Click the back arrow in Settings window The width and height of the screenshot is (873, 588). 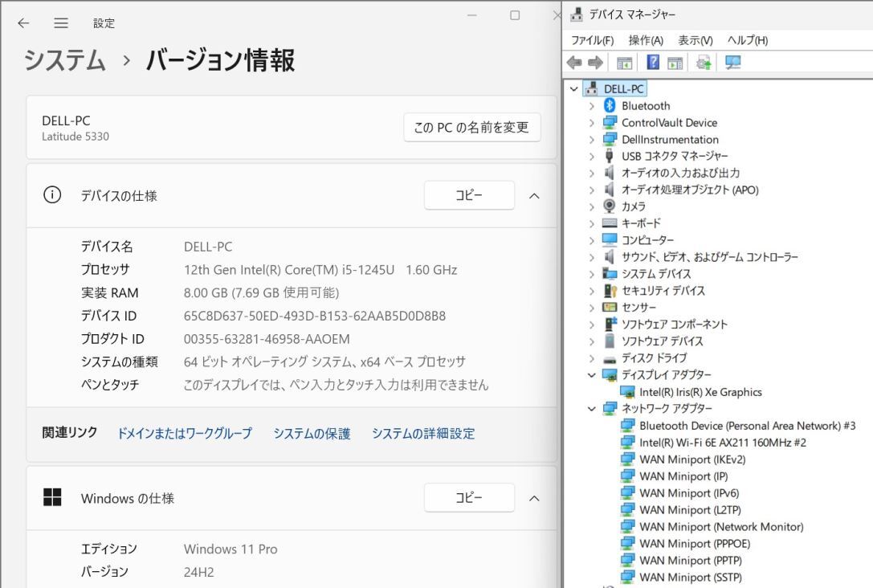pyautogui.click(x=22, y=23)
